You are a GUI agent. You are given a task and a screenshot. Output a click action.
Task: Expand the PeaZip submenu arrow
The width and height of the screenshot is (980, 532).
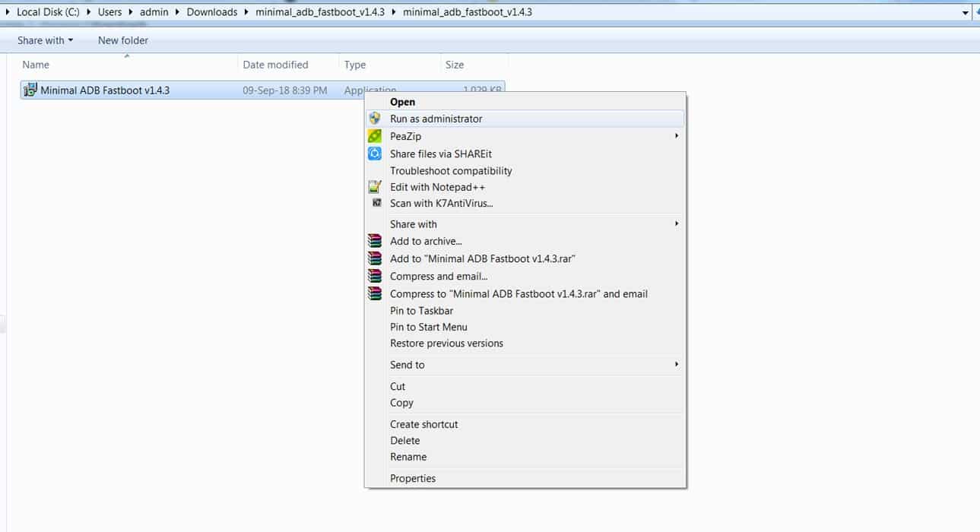click(676, 136)
